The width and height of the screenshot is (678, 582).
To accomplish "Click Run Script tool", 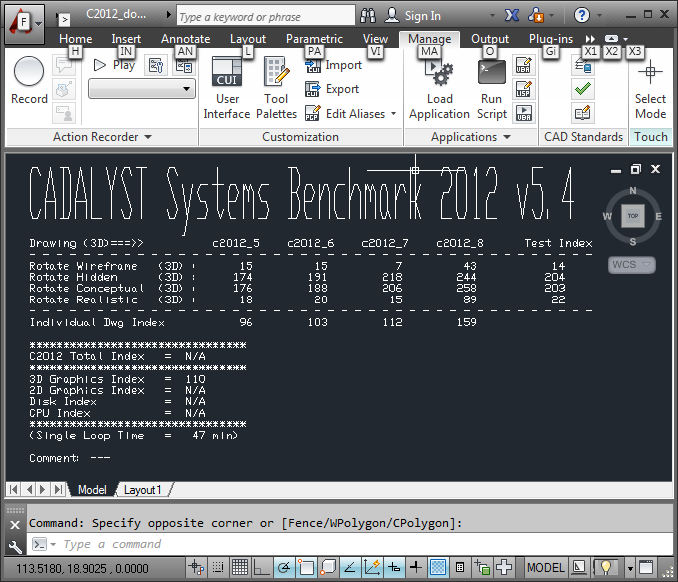I will point(492,89).
